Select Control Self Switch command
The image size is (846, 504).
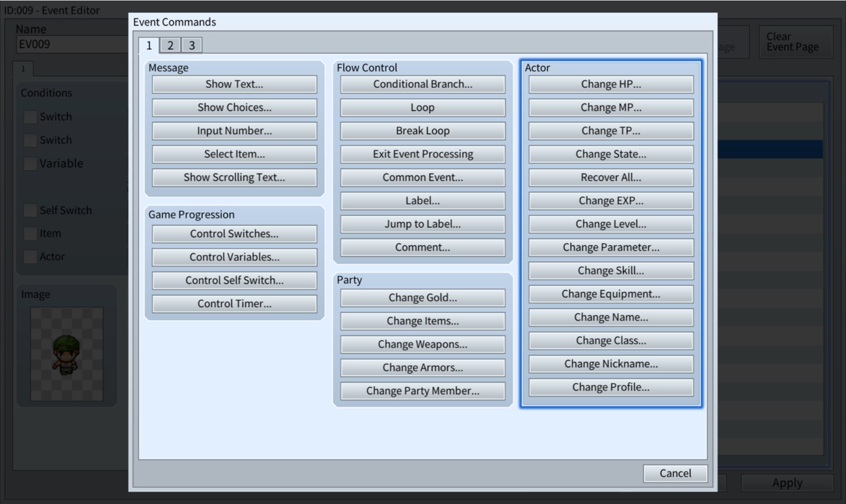pos(234,281)
